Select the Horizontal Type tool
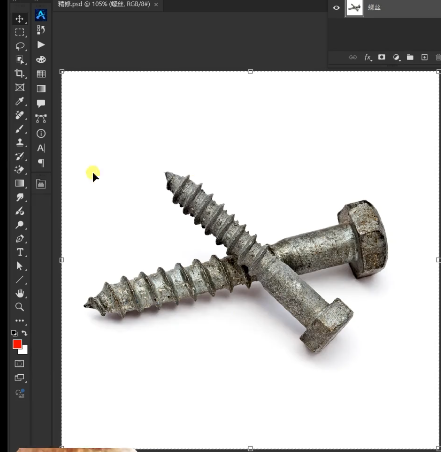 tap(20, 252)
